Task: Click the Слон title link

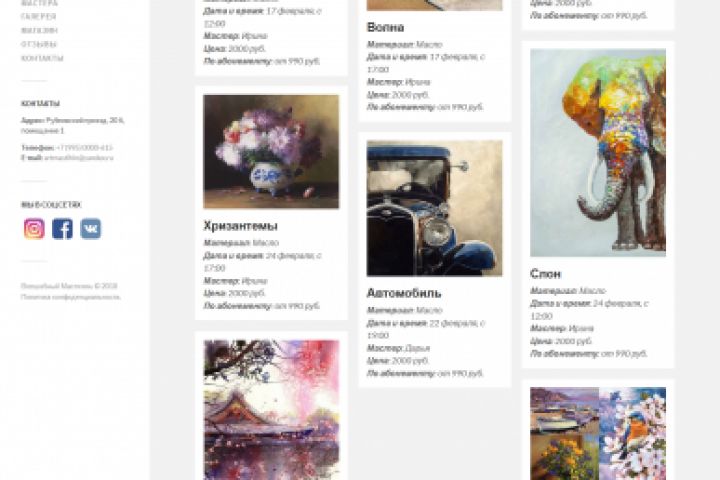Action: 546,274
